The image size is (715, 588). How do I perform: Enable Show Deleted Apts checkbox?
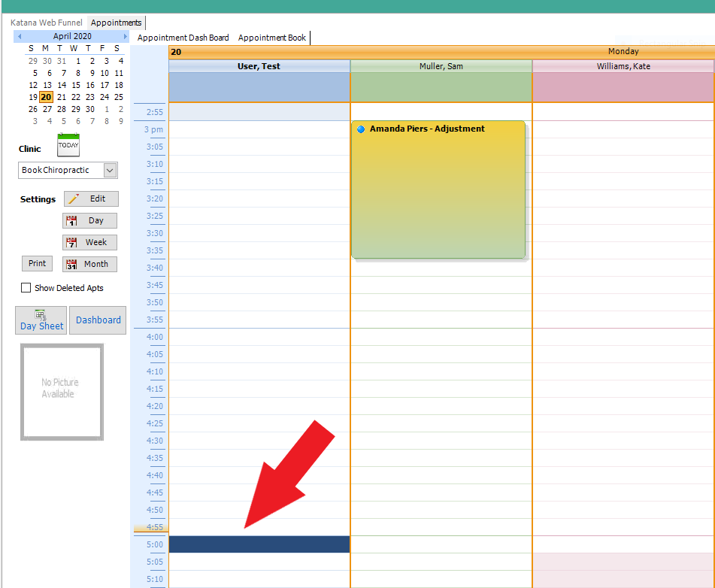26,288
